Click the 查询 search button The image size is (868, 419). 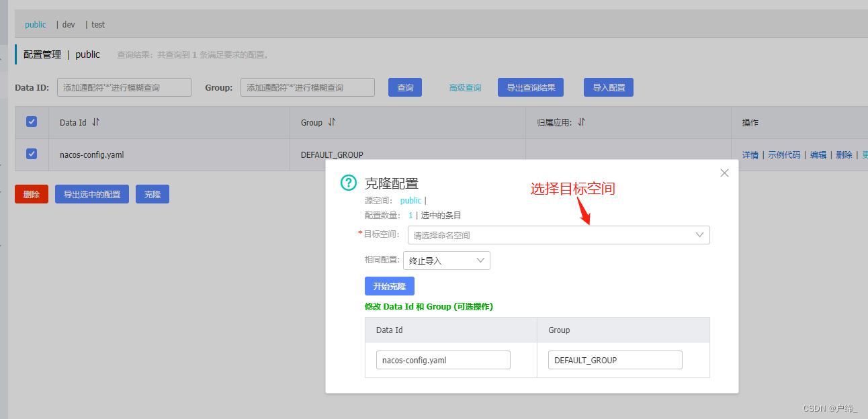tap(404, 87)
